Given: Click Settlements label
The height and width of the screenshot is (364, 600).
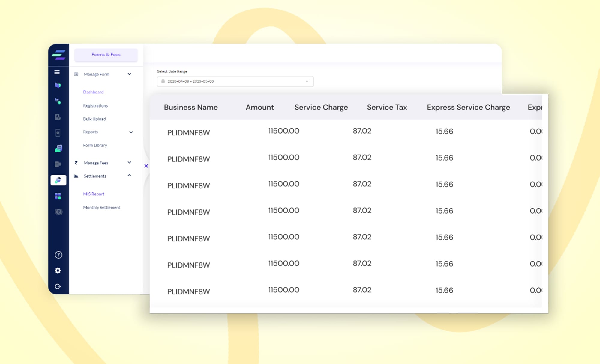Looking at the screenshot, I should [x=95, y=176].
